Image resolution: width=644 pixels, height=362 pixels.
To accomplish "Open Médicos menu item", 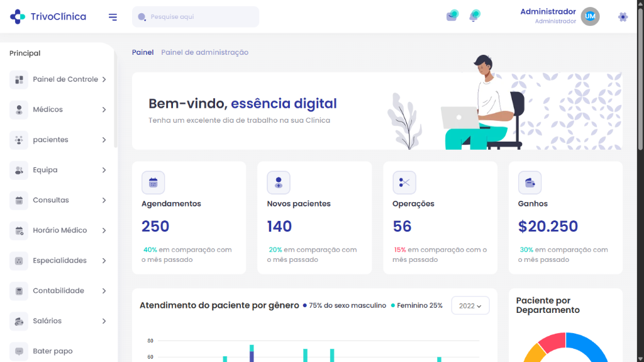I will [x=58, y=110].
